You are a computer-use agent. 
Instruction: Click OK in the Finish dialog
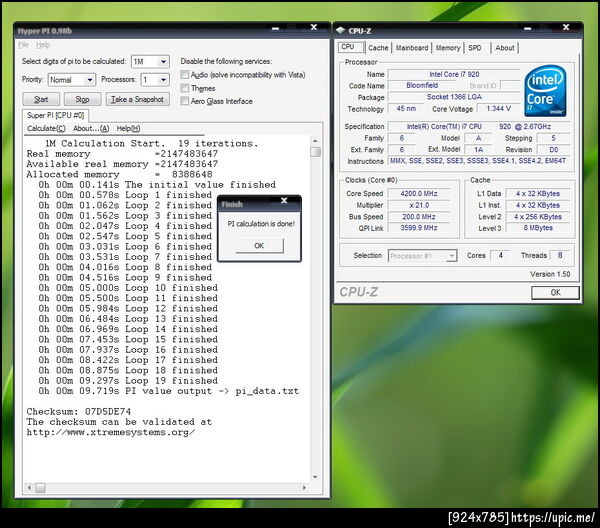[x=259, y=246]
